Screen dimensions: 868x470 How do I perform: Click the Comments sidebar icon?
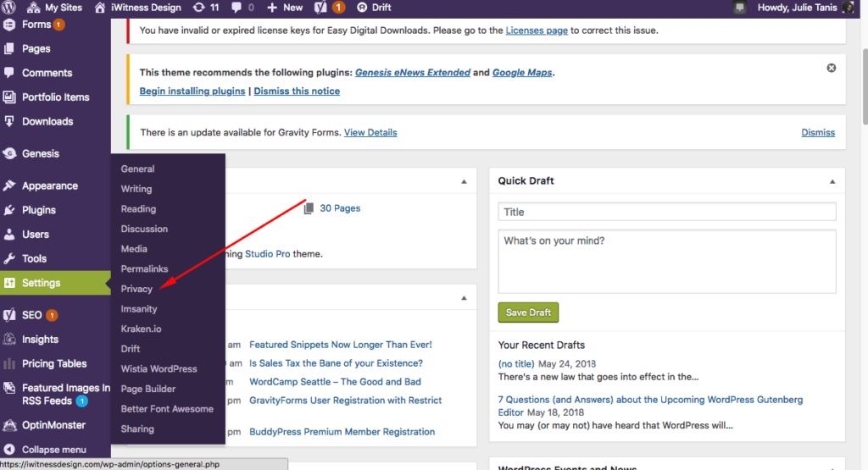(x=8, y=73)
